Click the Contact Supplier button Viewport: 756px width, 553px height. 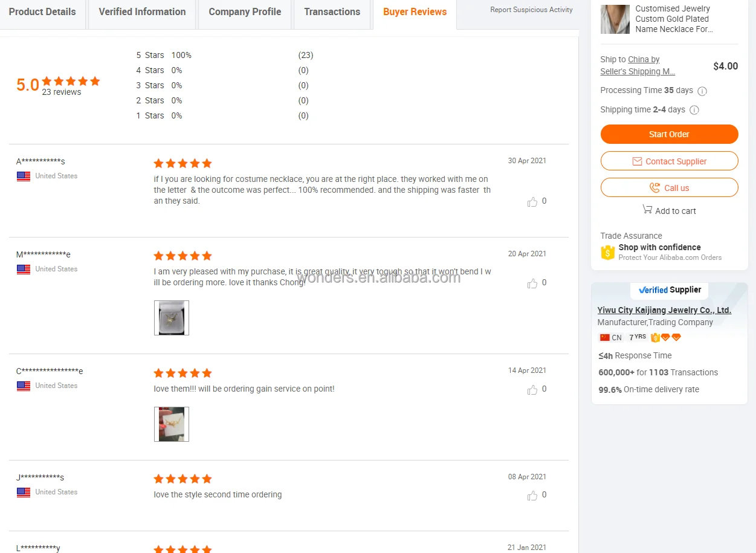pyautogui.click(x=669, y=161)
